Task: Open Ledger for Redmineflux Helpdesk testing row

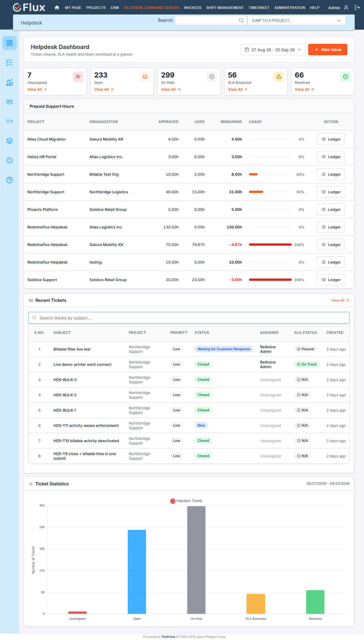Action: tap(331, 262)
